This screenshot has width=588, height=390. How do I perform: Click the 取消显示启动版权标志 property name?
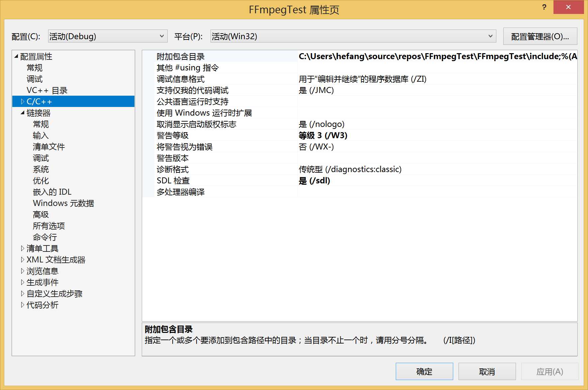[197, 124]
